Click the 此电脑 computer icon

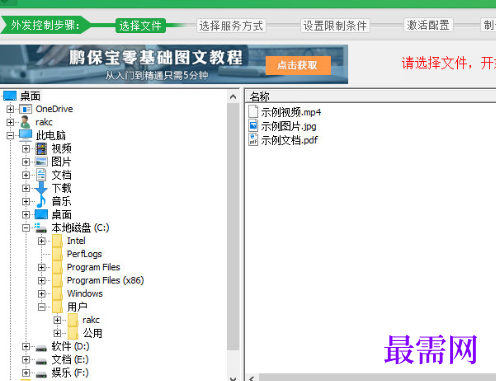coord(25,135)
